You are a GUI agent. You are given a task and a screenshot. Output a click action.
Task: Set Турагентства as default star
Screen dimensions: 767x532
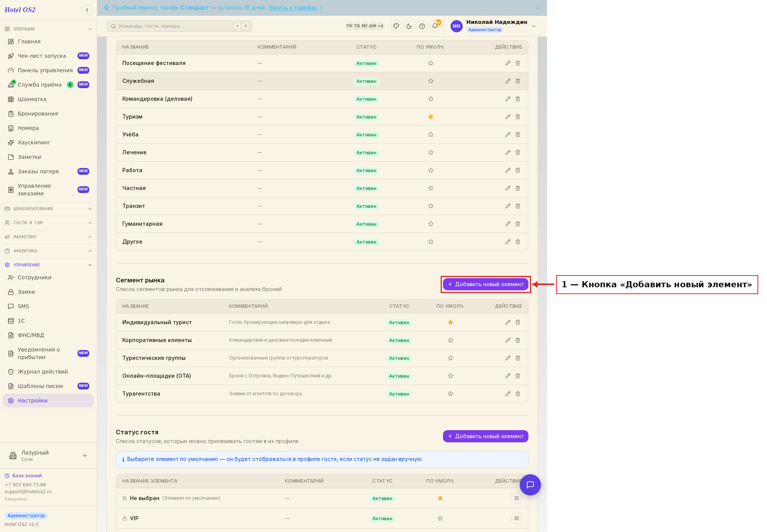[451, 394]
